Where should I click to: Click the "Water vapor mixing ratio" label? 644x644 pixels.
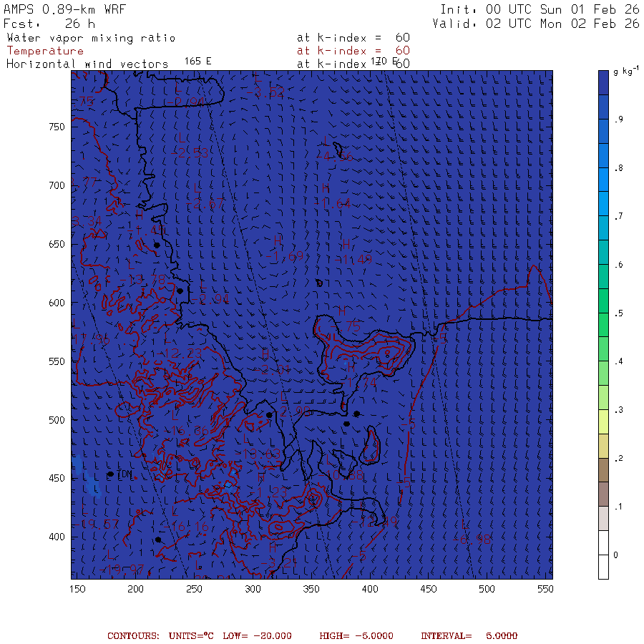(91, 38)
